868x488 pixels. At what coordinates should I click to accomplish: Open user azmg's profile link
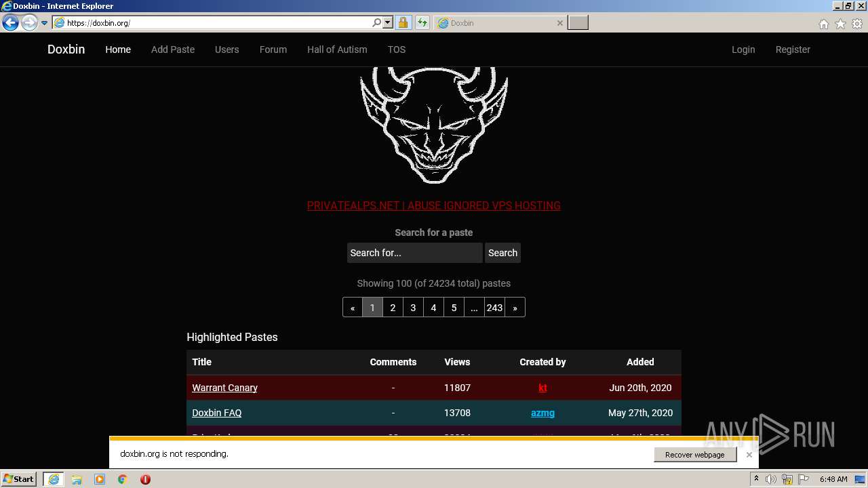point(542,413)
